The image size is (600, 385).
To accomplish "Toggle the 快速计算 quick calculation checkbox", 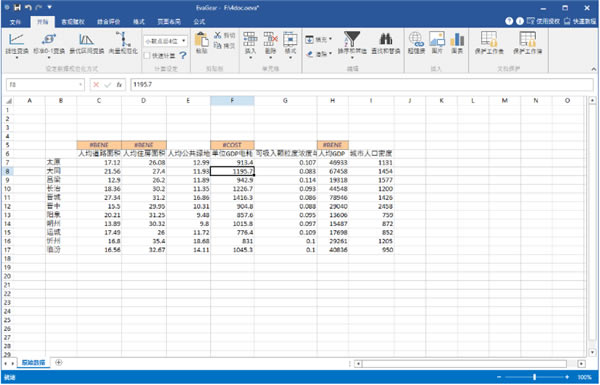I will click(147, 55).
